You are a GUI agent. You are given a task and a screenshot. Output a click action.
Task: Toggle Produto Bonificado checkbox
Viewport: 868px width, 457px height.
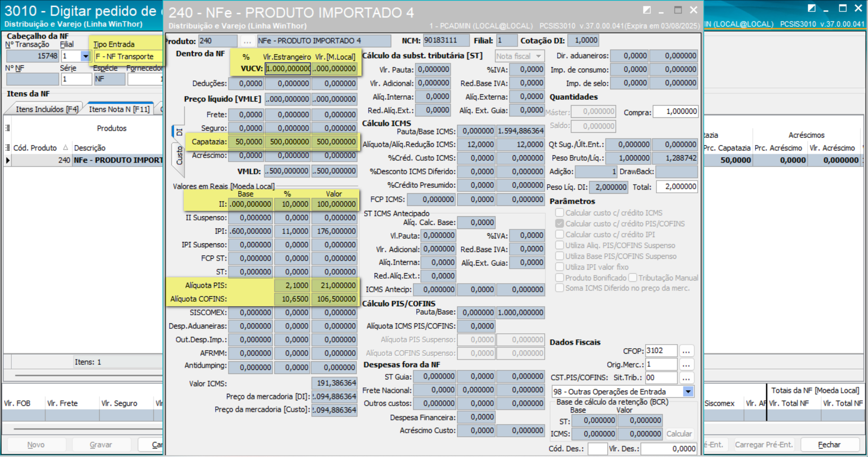click(x=560, y=278)
